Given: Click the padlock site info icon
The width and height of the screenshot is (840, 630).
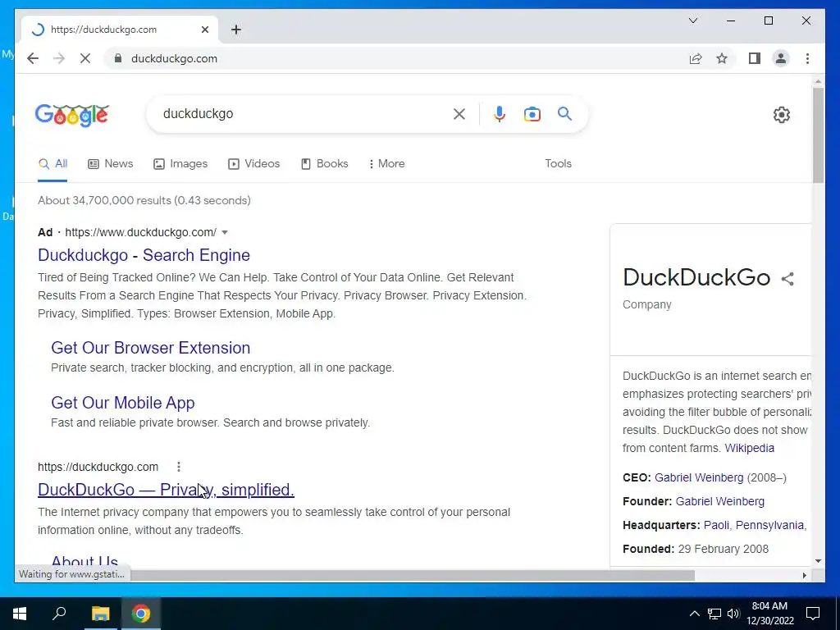Looking at the screenshot, I should [118, 58].
